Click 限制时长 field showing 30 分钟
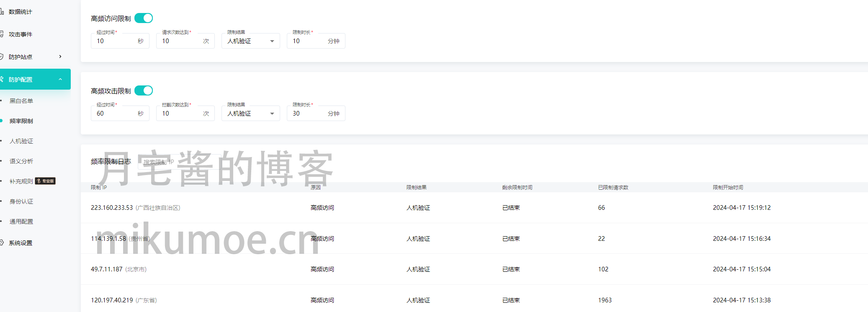The height and width of the screenshot is (312, 868). pyautogui.click(x=316, y=113)
